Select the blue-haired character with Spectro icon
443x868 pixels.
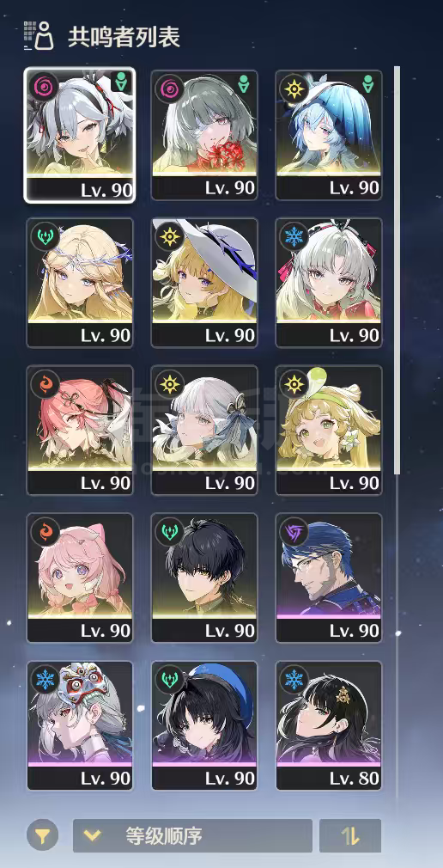pos(329,135)
